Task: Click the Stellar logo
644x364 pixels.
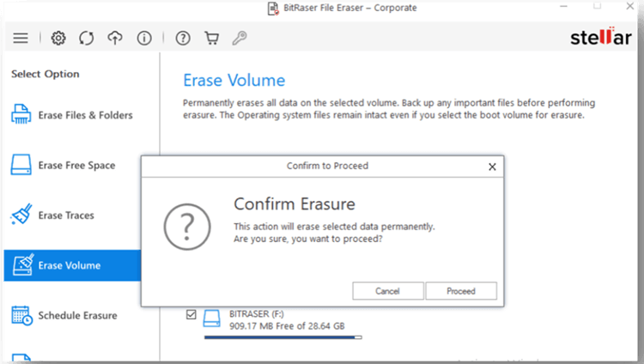Action: (x=601, y=38)
